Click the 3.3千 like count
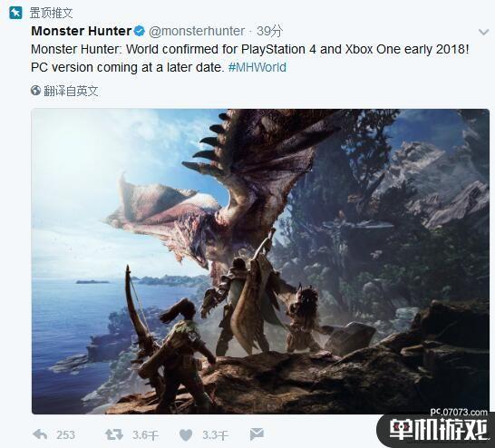Viewport: 495px width, 448px height. [x=215, y=435]
